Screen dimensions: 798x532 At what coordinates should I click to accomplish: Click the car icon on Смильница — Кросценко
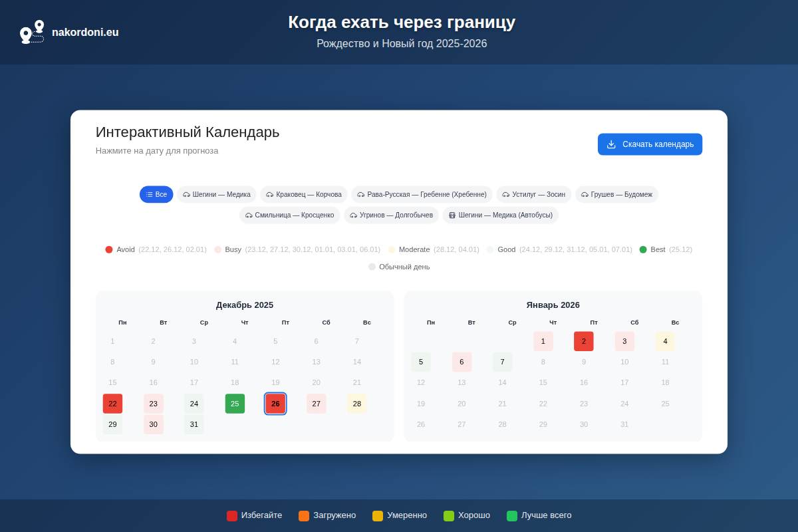pyautogui.click(x=249, y=215)
